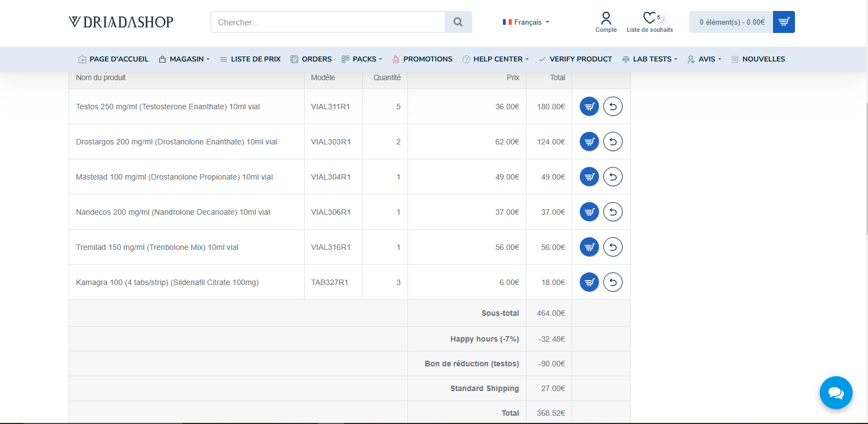The height and width of the screenshot is (424, 868).
Task: Add Mastelad 100 to cart again
Action: tap(589, 177)
